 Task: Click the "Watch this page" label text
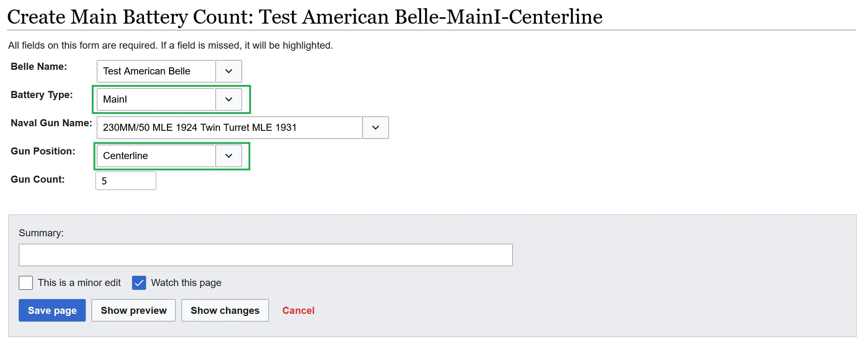tap(186, 283)
